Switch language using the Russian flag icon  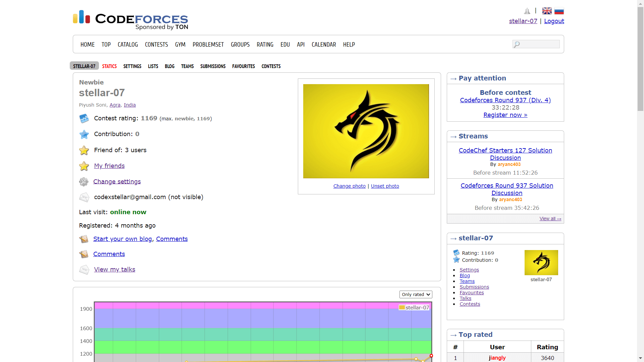[559, 11]
